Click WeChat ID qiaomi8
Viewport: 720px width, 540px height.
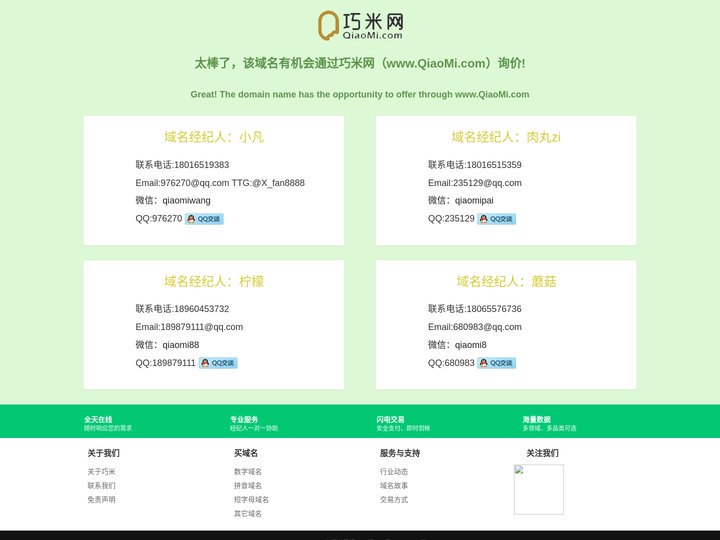[x=471, y=345]
